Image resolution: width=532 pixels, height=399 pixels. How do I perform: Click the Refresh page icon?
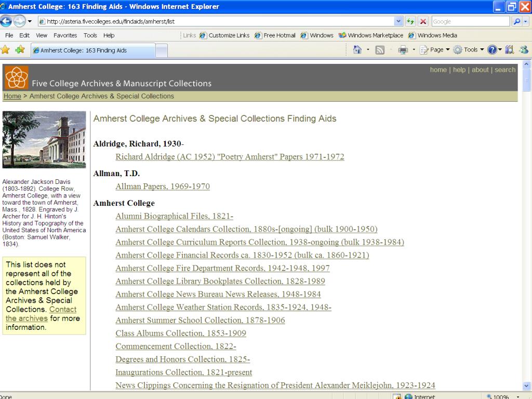tap(410, 21)
